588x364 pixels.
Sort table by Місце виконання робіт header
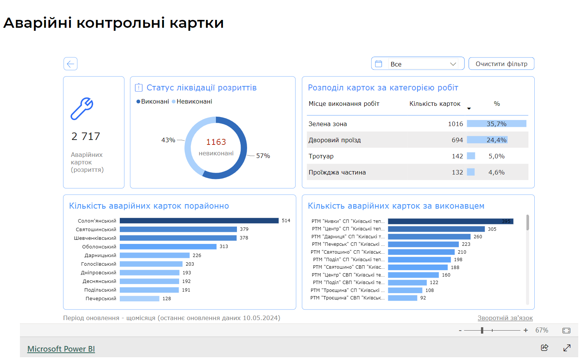[x=344, y=104]
